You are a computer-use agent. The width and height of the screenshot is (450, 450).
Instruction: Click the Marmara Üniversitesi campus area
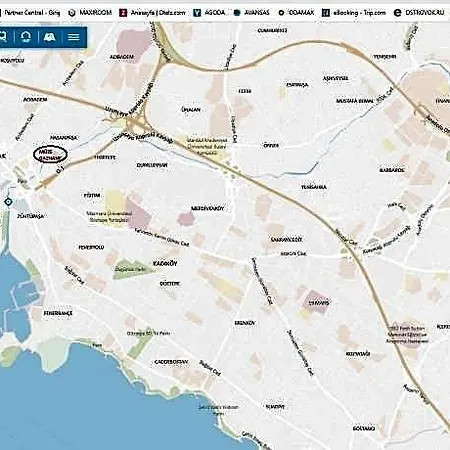(x=109, y=217)
